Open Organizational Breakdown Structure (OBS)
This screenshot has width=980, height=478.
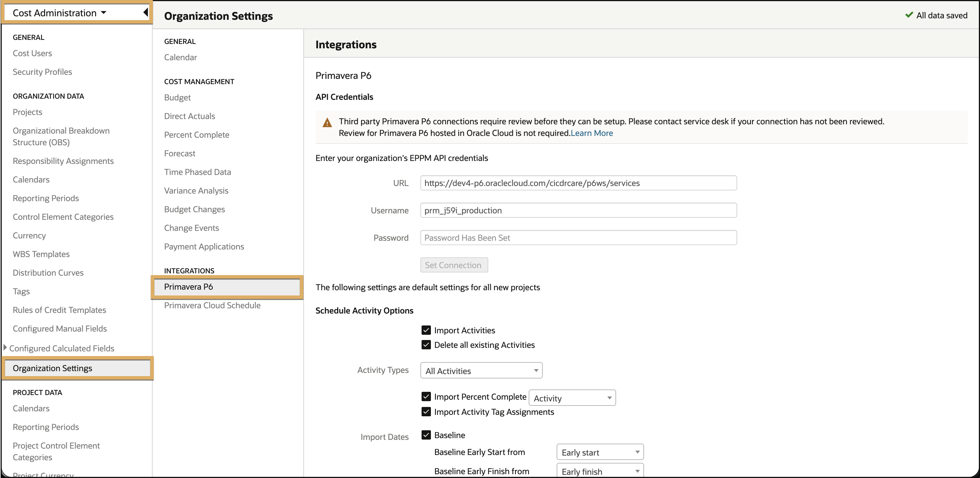[61, 137]
